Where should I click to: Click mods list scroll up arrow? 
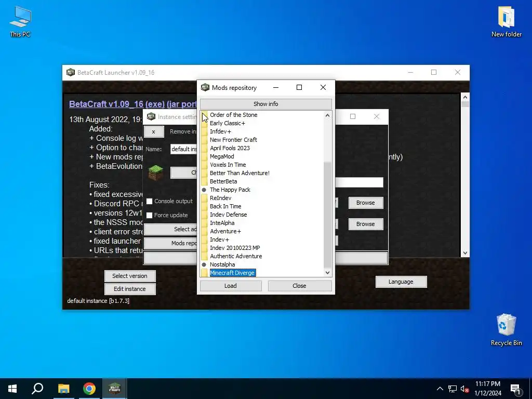(x=327, y=115)
